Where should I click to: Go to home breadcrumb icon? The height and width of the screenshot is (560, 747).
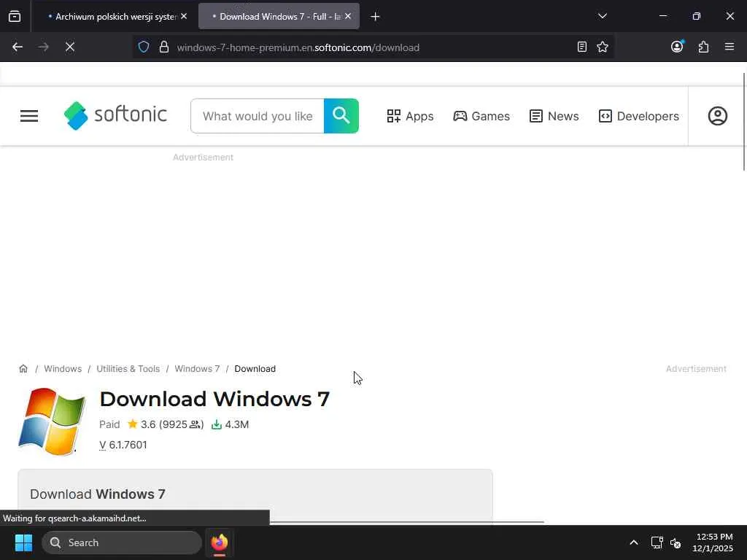23,368
